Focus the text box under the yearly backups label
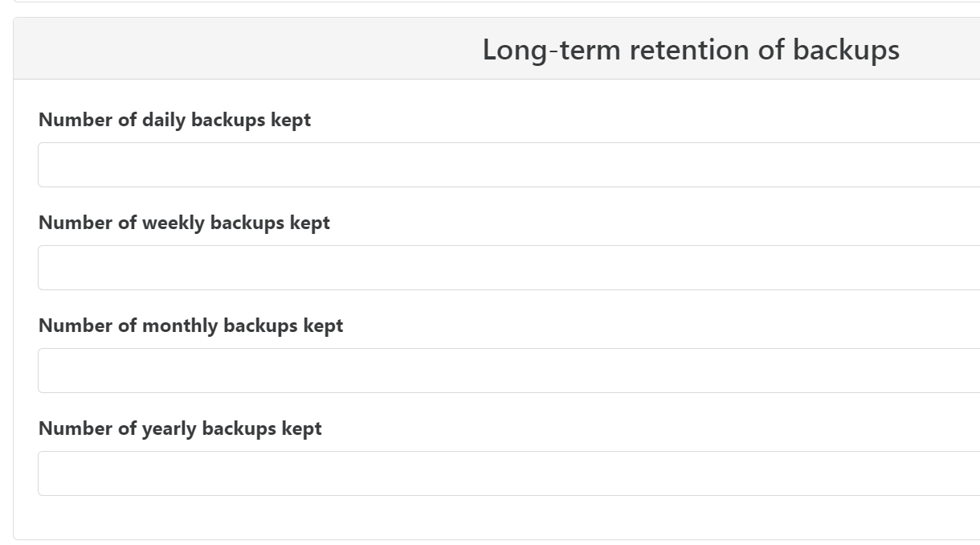Viewport: 980px width, 545px height. [x=508, y=473]
